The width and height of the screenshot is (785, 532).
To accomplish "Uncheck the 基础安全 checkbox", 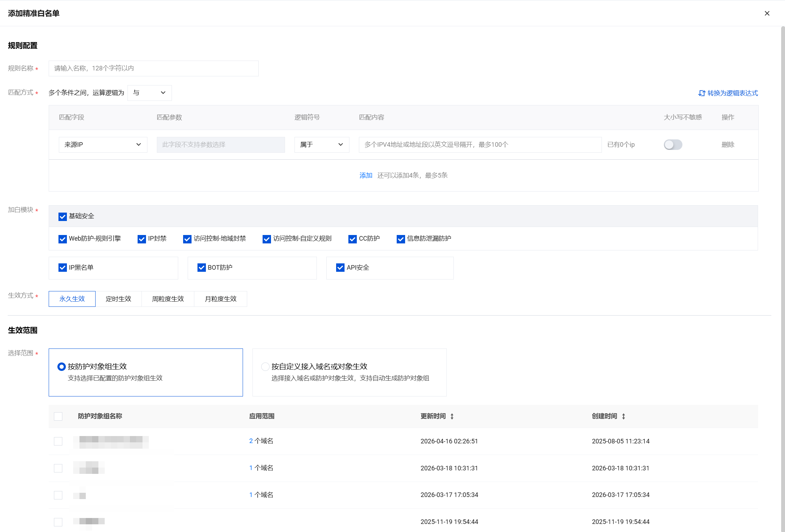I will tap(63, 216).
